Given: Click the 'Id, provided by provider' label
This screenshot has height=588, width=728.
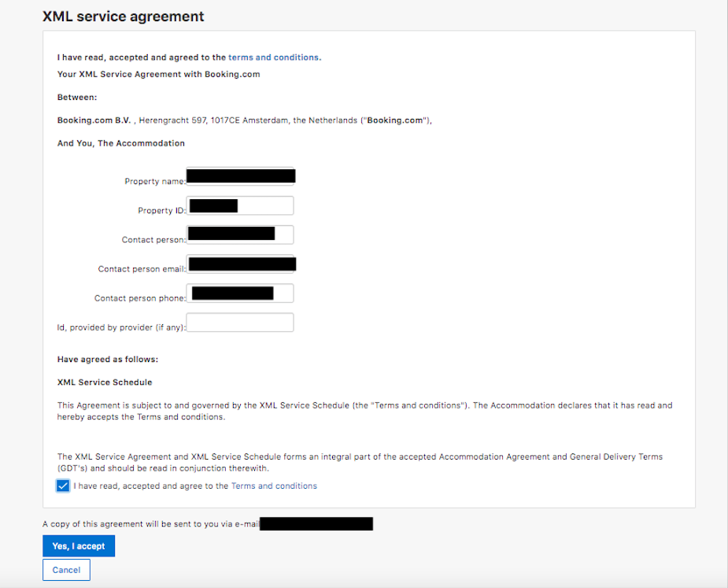Looking at the screenshot, I should (x=121, y=327).
